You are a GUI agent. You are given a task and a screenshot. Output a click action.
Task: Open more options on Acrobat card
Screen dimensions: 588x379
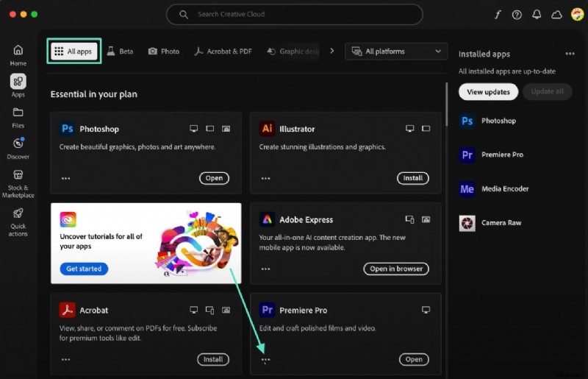click(65, 359)
